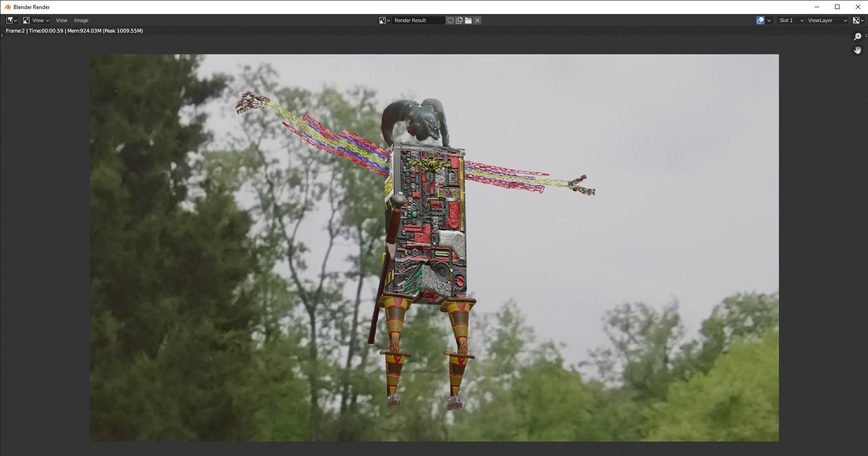The width and height of the screenshot is (868, 456).
Task: Select the pan hand gizmo
Action: [x=857, y=50]
